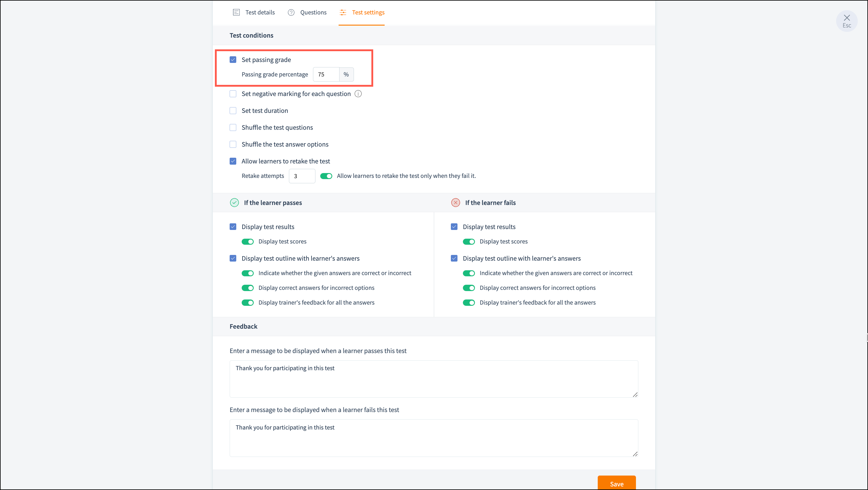Screen dimensions: 868x490
Task: Click the learner fails feedback message box
Action: [x=433, y=438]
